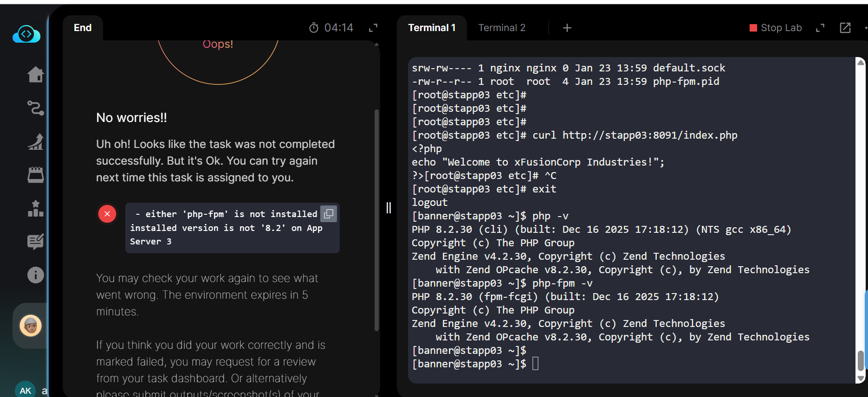Expand the terminal panel to fullscreen

(820, 28)
